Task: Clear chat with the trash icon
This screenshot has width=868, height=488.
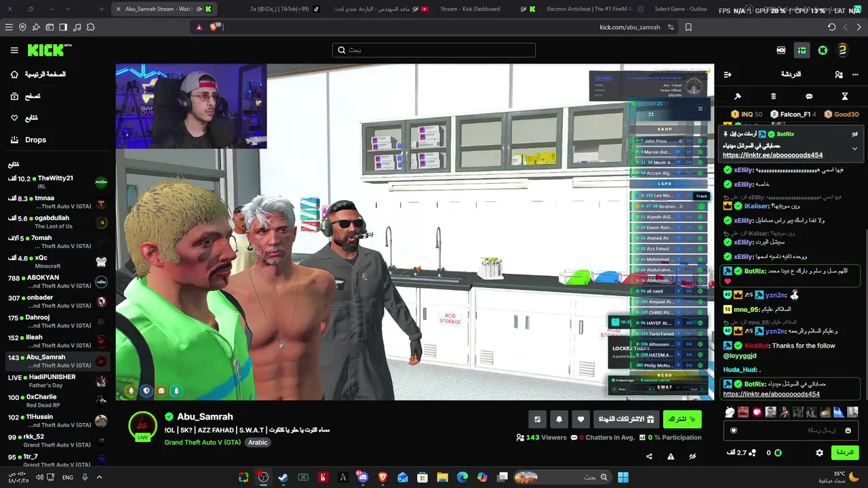Action: [x=773, y=96]
